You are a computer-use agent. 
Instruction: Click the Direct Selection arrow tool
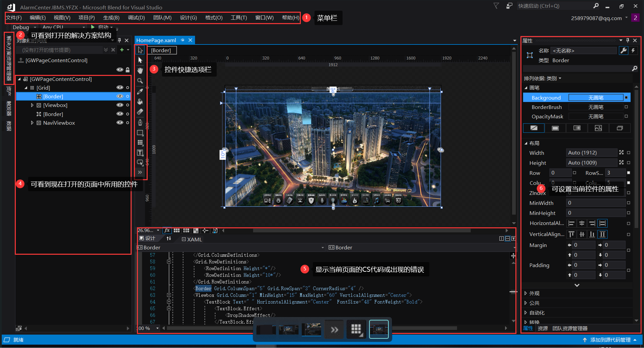point(140,60)
